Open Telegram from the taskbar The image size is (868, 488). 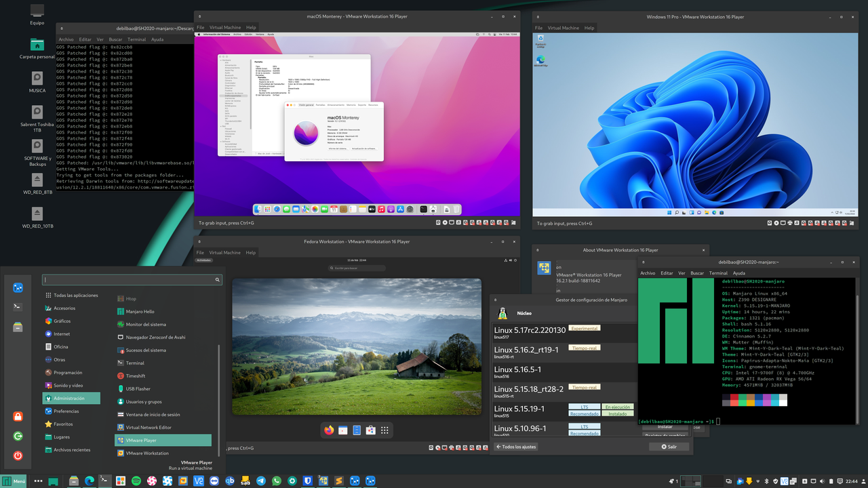pyautogui.click(x=261, y=481)
